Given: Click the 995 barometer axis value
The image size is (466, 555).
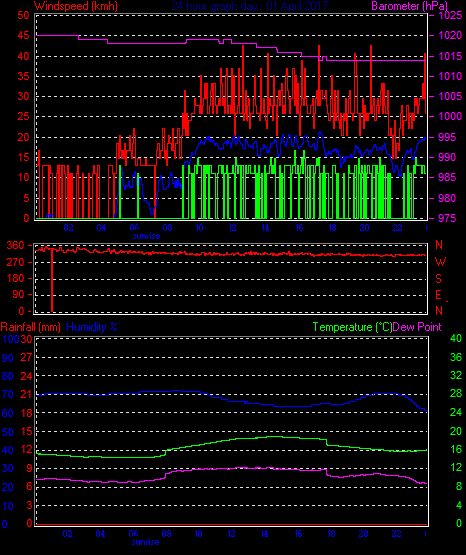Looking at the screenshot, I should pyautogui.click(x=447, y=137).
